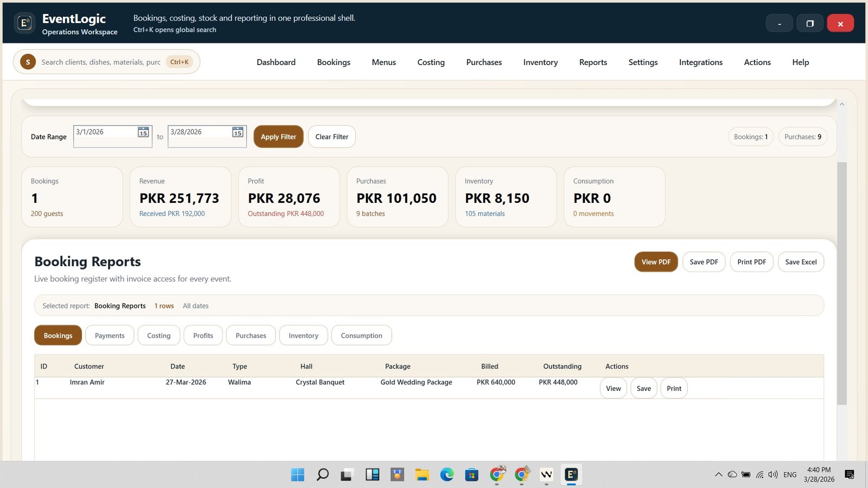Click Save Excel button

(x=801, y=262)
